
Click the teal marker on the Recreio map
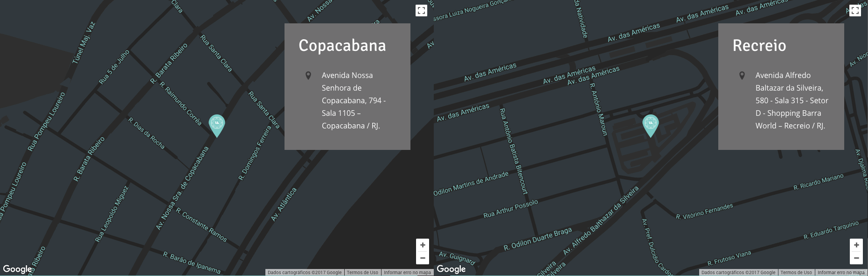click(x=650, y=125)
